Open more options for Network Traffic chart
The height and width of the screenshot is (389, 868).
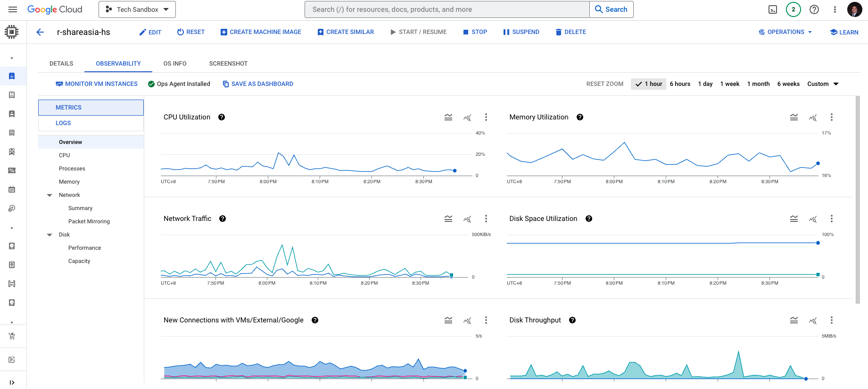click(x=486, y=219)
